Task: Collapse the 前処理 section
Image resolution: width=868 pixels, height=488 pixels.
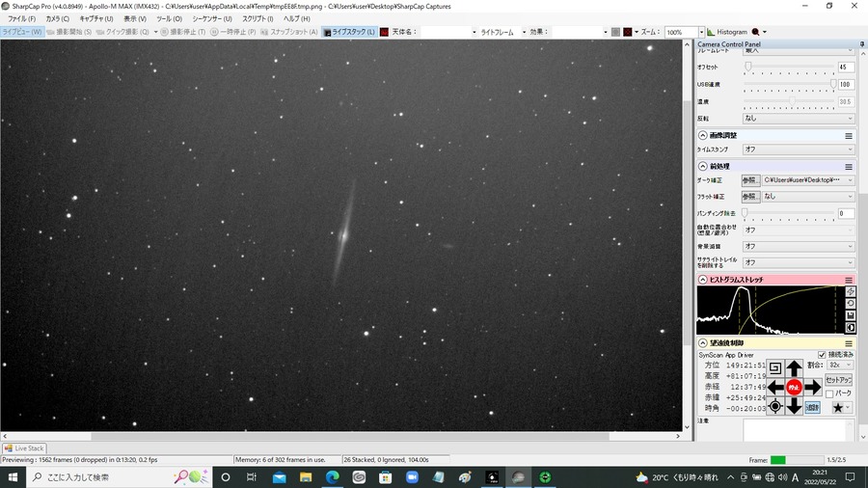Action: [x=702, y=167]
